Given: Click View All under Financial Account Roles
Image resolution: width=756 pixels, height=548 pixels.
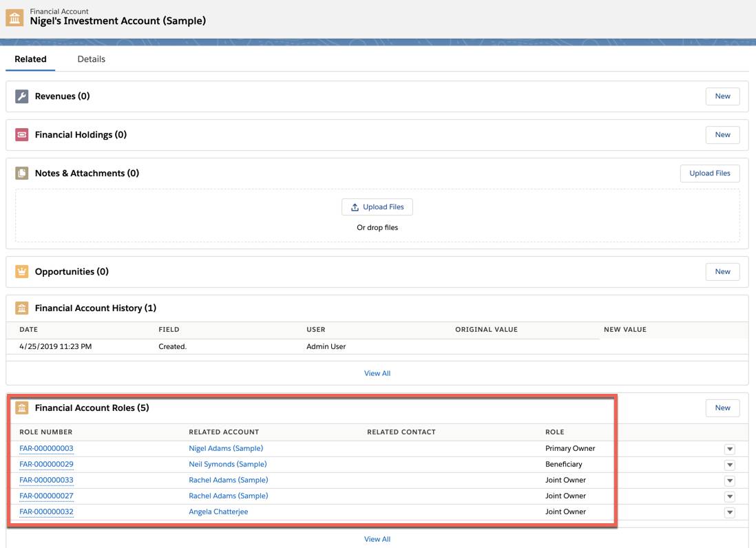Looking at the screenshot, I should tap(377, 539).
